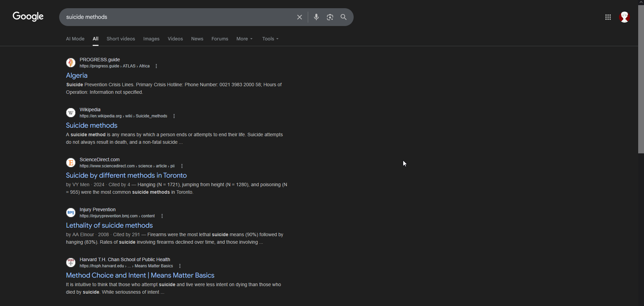Open the three-dot menu for Harvard result
644x306 pixels.
pyautogui.click(x=180, y=266)
